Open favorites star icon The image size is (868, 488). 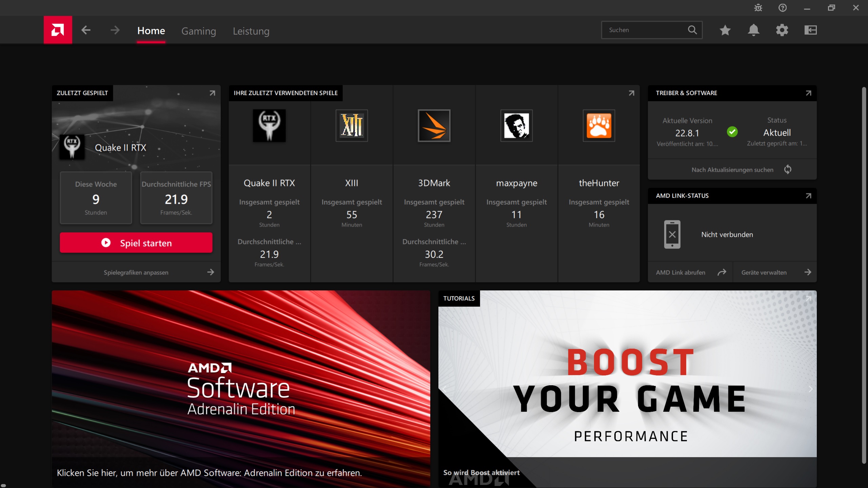pos(725,30)
